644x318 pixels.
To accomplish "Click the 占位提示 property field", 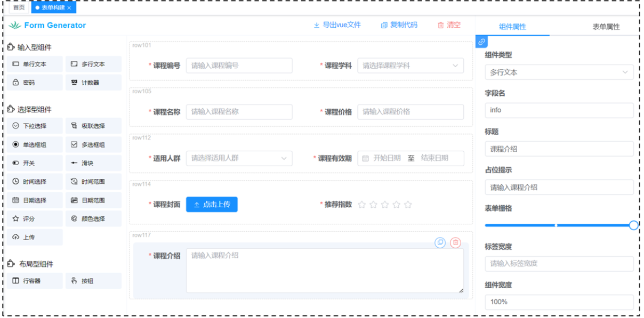I will click(559, 187).
